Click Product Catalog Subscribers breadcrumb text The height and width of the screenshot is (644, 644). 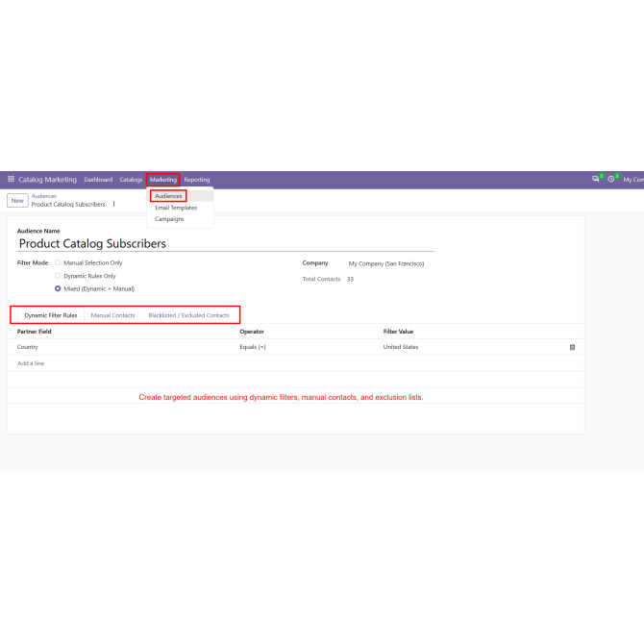[x=68, y=204]
